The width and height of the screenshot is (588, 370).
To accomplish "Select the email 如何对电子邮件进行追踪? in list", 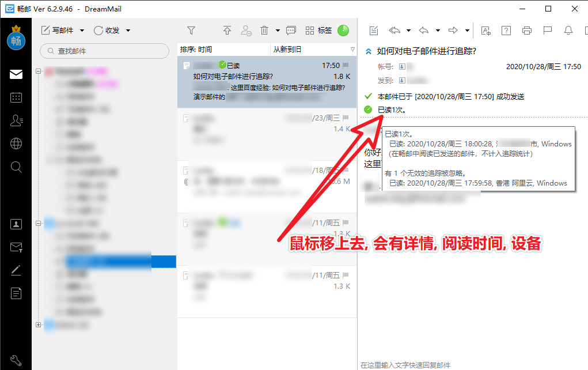I will 267,82.
